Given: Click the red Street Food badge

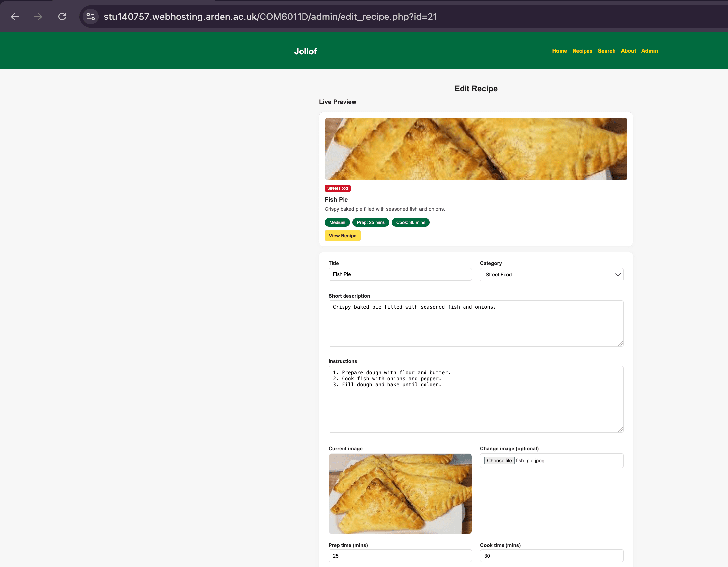Looking at the screenshot, I should tap(337, 188).
